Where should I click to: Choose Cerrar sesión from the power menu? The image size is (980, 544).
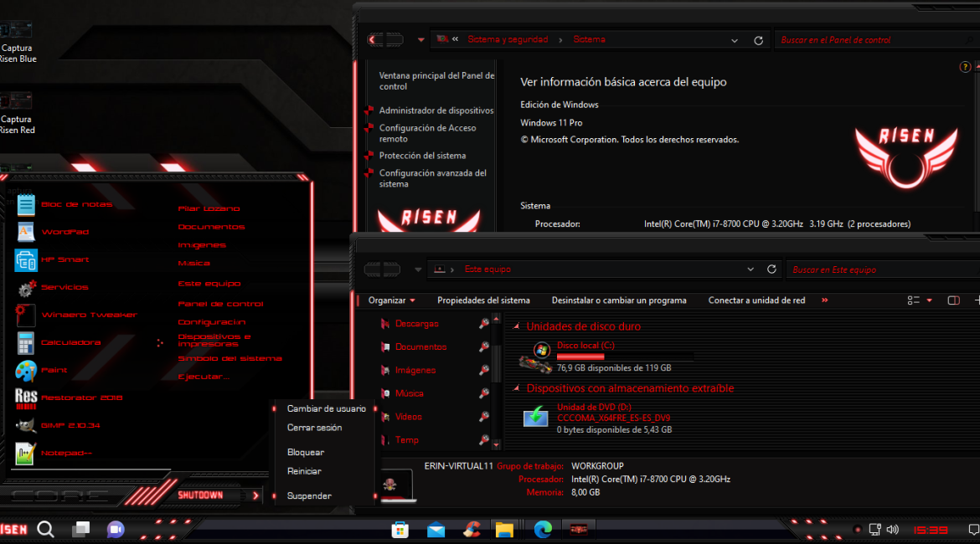(314, 428)
